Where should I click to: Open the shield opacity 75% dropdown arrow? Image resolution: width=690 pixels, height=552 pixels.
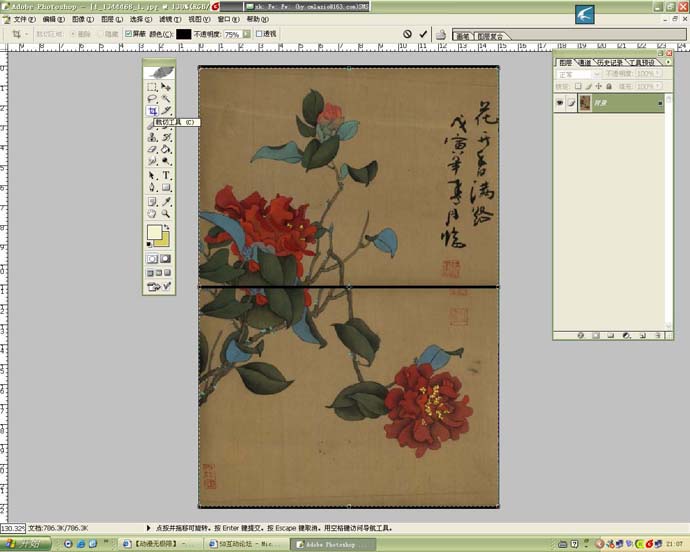pos(246,34)
